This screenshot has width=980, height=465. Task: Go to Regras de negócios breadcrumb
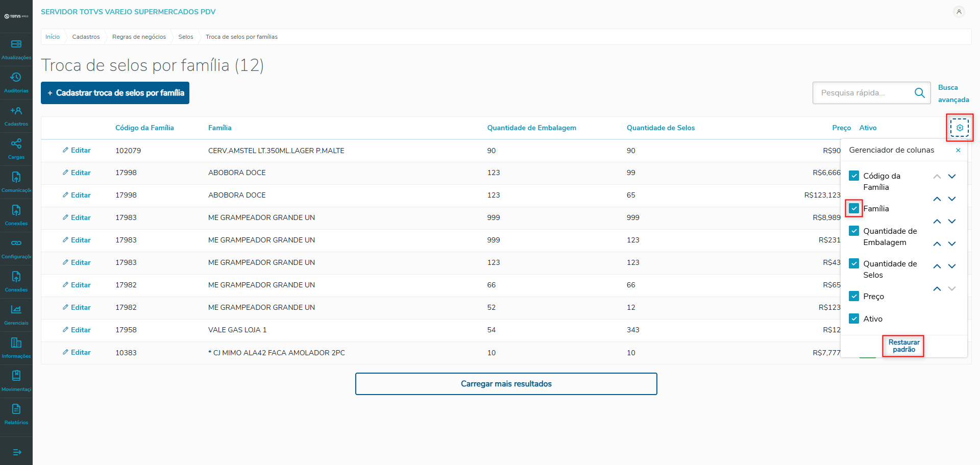point(139,37)
